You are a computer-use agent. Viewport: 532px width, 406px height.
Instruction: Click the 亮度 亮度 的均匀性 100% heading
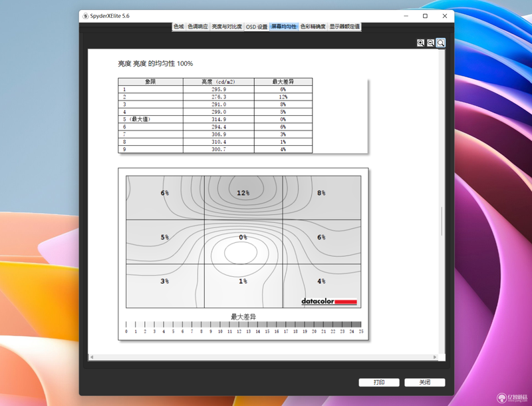tap(156, 63)
